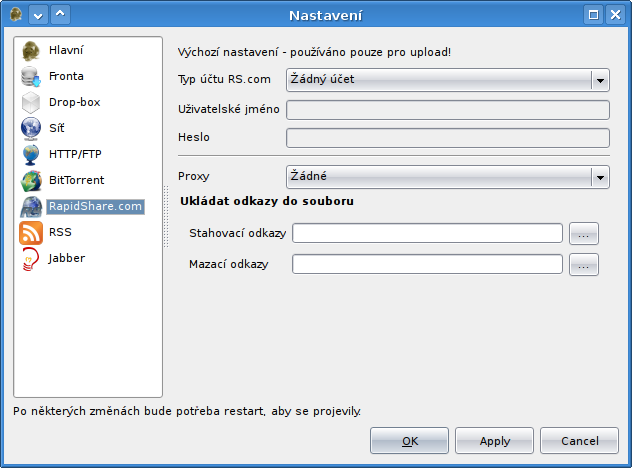Screen dimensions: 632x468
Task: Open the HTTP/FTP globe icon
Action: tap(31, 154)
